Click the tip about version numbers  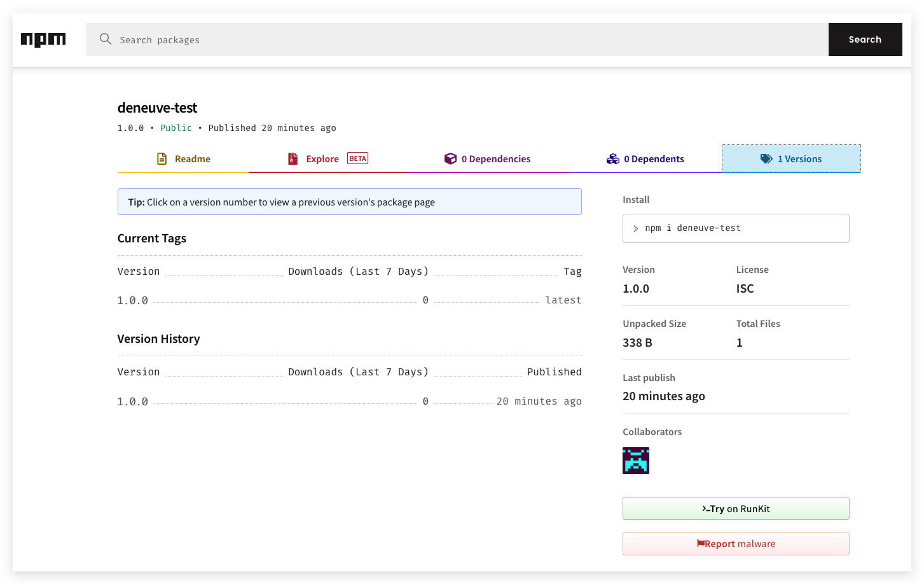[x=350, y=202]
